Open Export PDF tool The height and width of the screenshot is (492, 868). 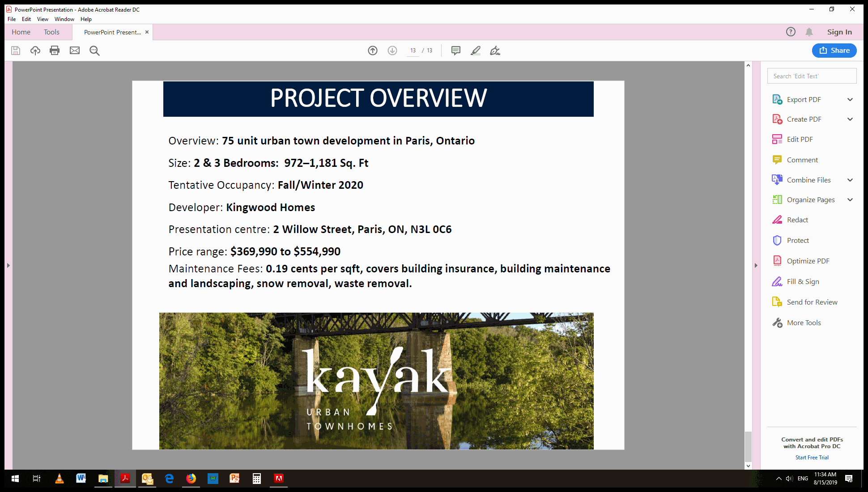point(804,99)
